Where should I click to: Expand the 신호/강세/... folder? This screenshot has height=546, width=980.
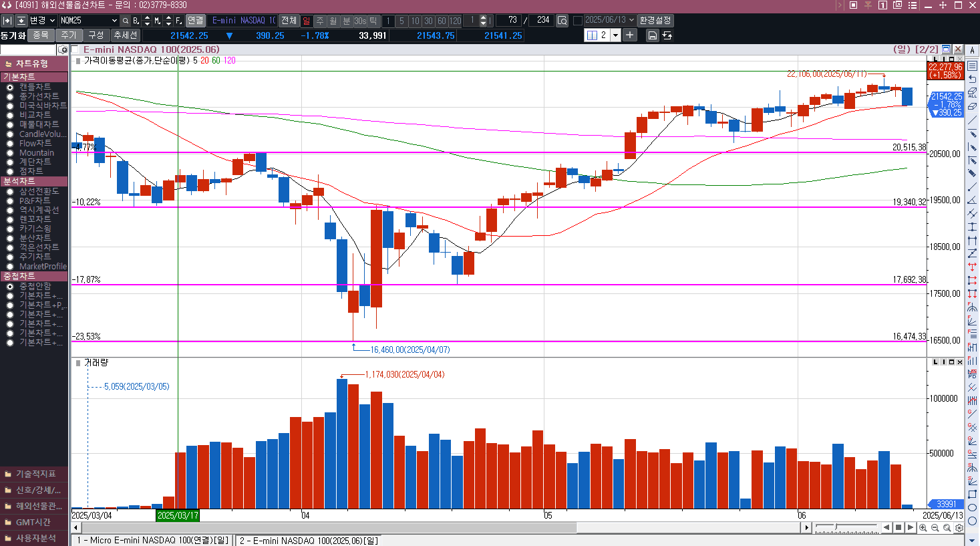click(34, 490)
